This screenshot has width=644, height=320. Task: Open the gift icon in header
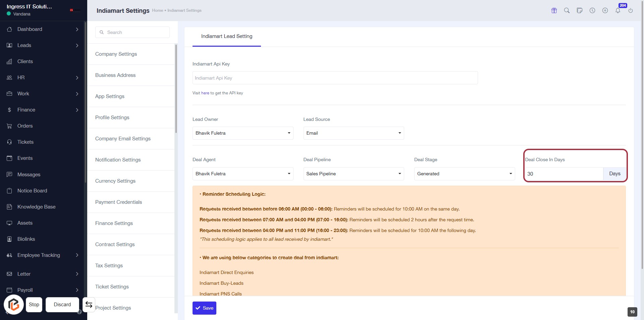tap(554, 10)
